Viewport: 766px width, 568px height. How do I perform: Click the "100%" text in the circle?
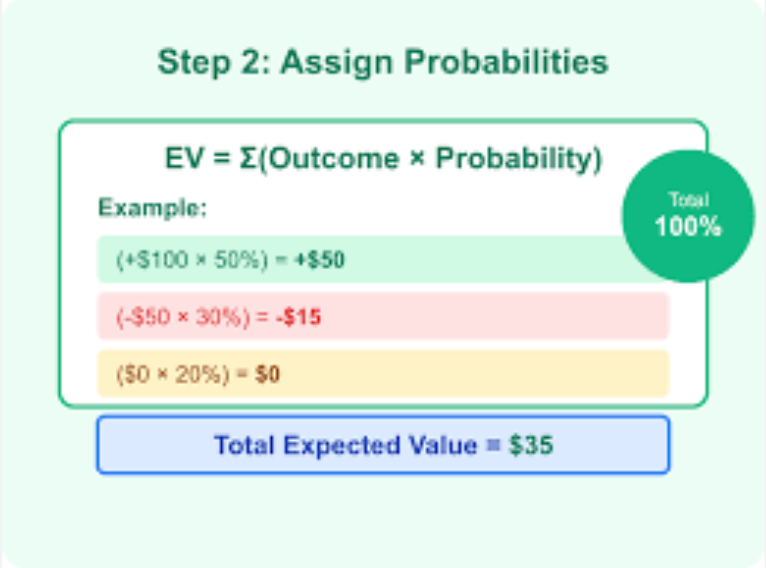coord(688,226)
